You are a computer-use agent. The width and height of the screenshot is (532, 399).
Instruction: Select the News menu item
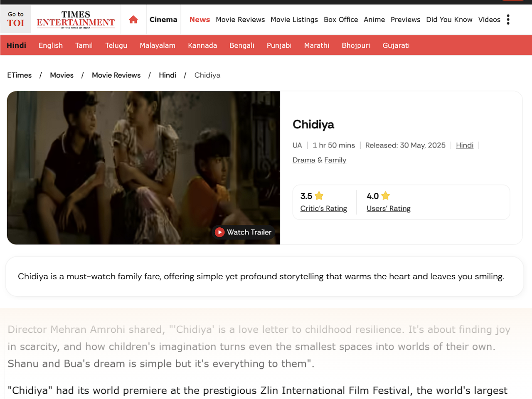pos(199,20)
